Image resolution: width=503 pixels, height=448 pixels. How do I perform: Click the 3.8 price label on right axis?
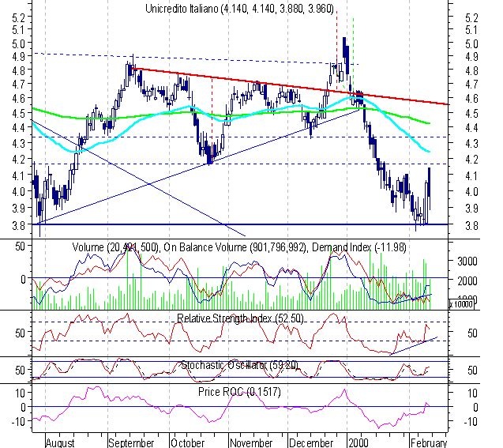[x=471, y=226]
